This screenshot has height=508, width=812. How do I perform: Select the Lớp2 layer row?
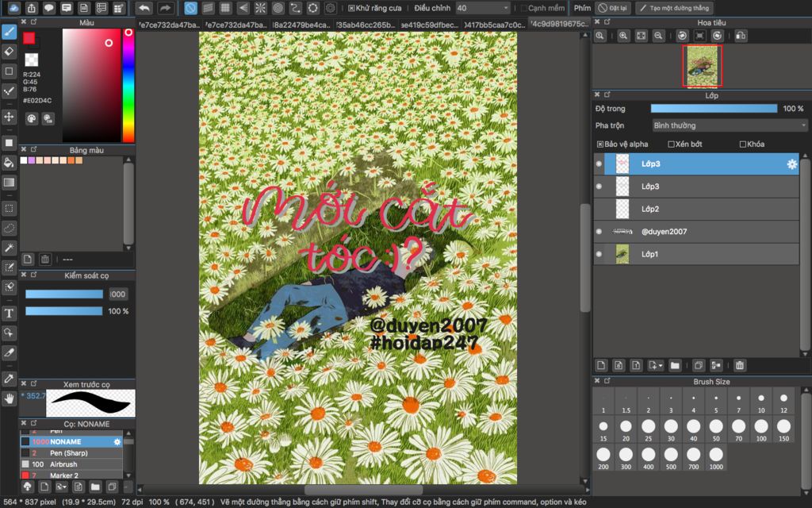point(696,209)
